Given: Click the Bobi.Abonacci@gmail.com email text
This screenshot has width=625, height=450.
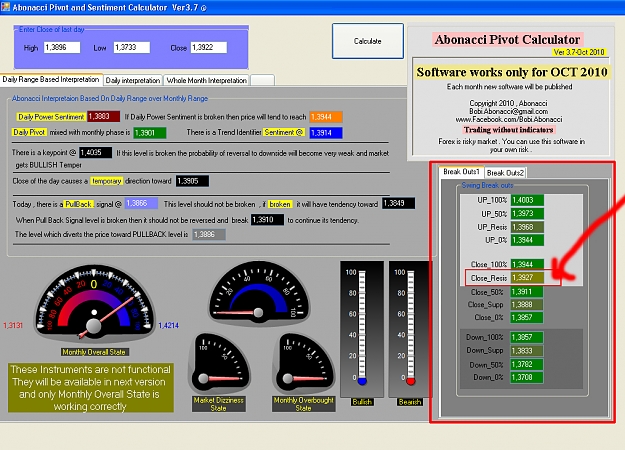Looking at the screenshot, I should [x=509, y=111].
